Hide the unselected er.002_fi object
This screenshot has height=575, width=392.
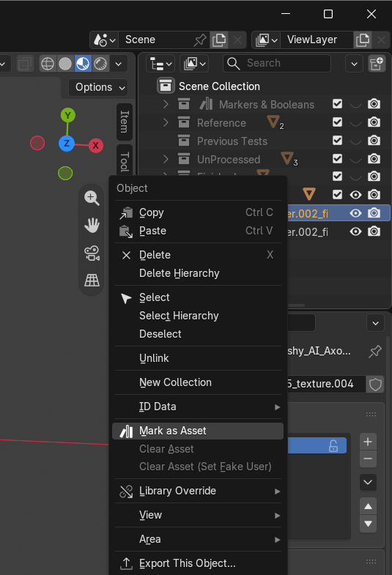[355, 231]
